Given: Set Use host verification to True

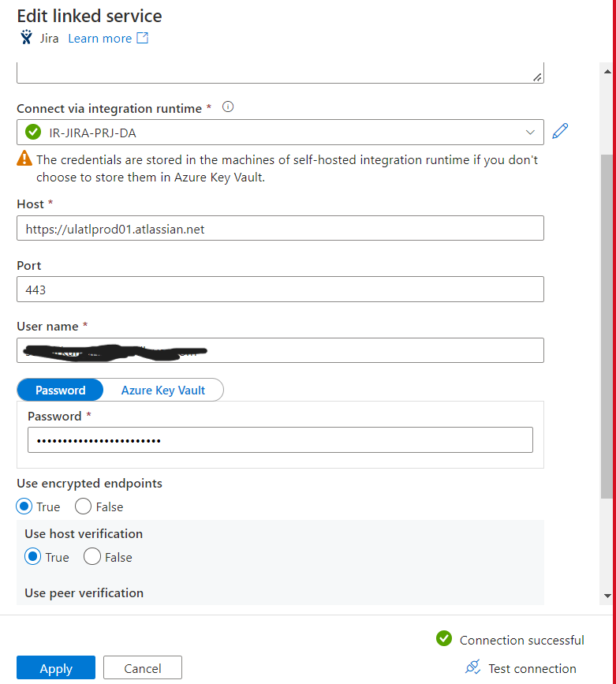Looking at the screenshot, I should [32, 557].
